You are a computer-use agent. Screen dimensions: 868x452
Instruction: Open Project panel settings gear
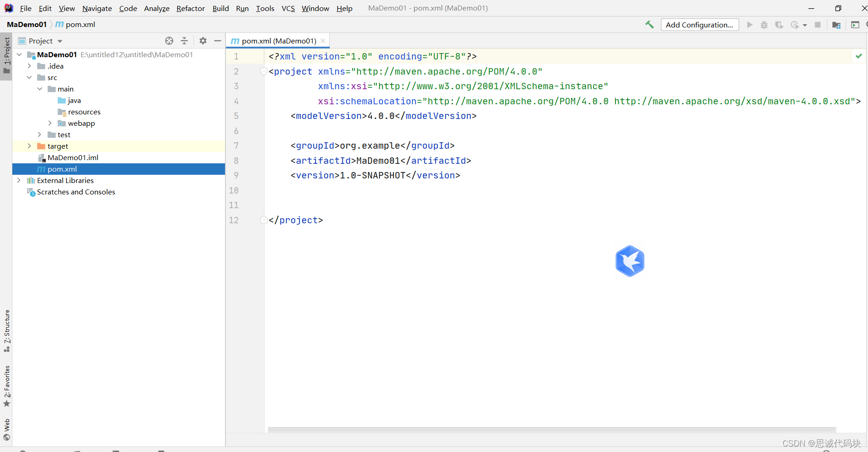(x=203, y=41)
